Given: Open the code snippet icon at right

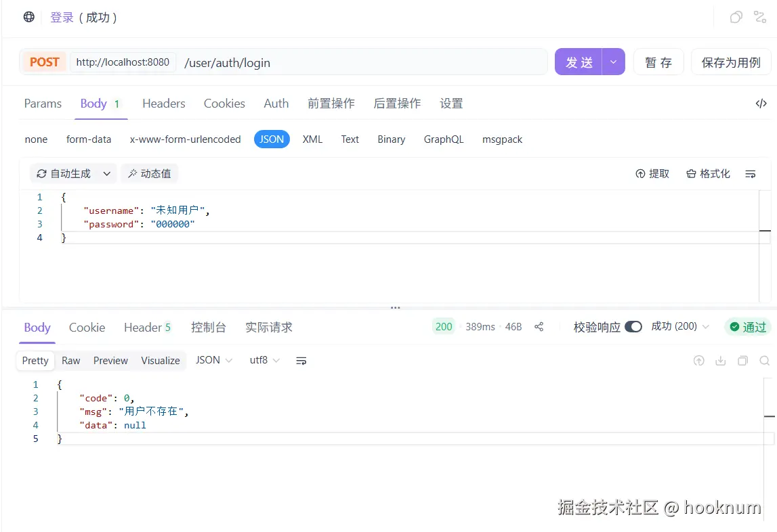Looking at the screenshot, I should point(761,104).
